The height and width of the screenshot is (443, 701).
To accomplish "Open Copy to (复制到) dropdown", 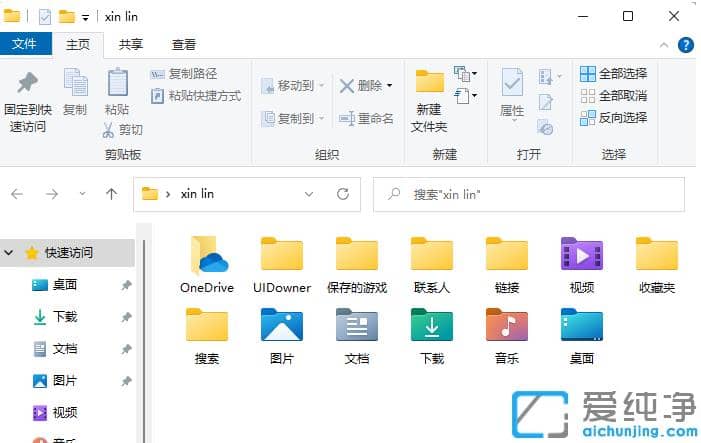I will point(292,118).
